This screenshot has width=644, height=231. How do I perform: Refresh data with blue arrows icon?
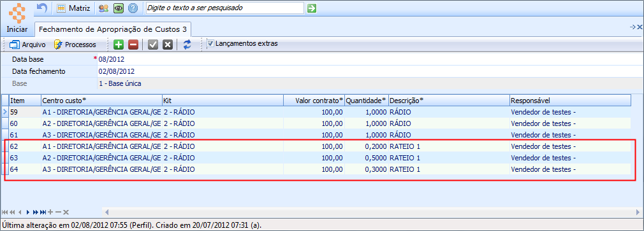click(x=187, y=45)
